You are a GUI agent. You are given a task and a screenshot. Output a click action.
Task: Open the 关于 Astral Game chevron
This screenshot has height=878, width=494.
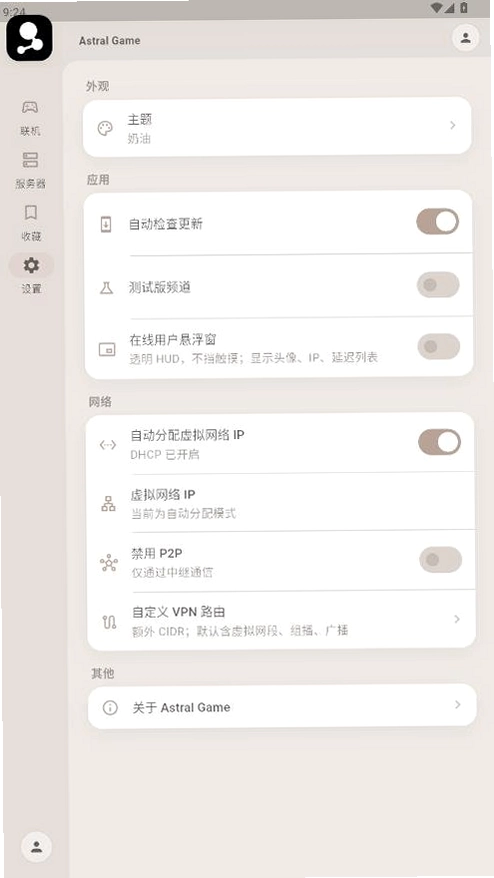(458, 704)
